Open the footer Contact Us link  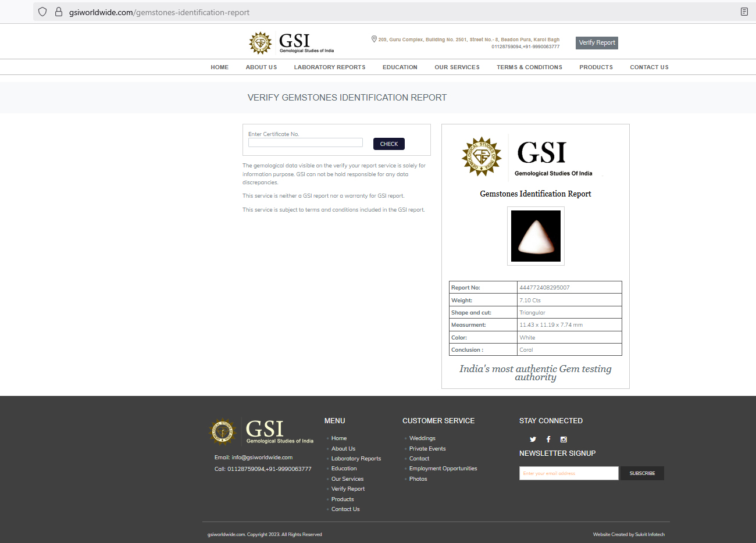point(345,509)
